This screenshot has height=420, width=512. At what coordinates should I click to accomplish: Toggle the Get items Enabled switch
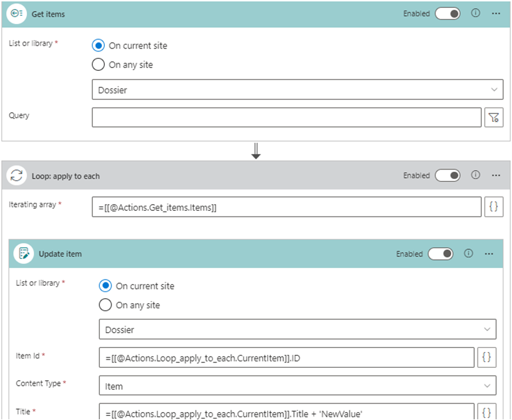pos(447,14)
